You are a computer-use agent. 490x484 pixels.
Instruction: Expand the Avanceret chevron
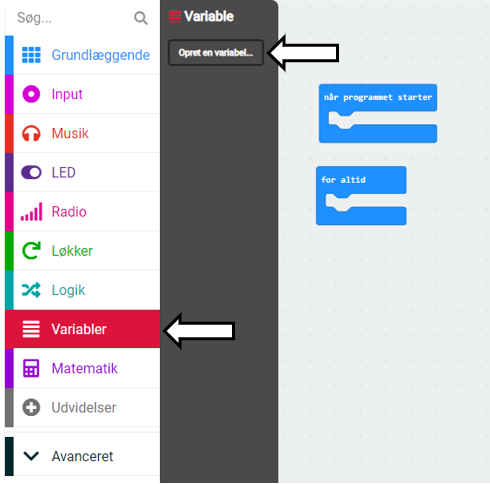click(x=31, y=456)
